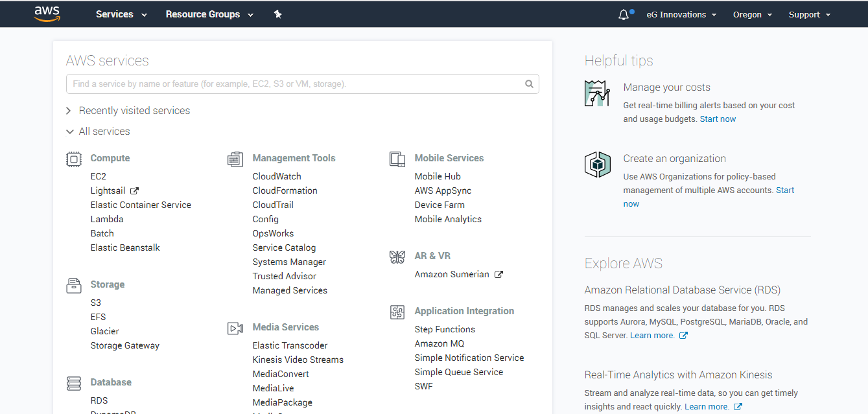The image size is (868, 414).
Task: Open MediaConvert
Action: click(x=281, y=374)
